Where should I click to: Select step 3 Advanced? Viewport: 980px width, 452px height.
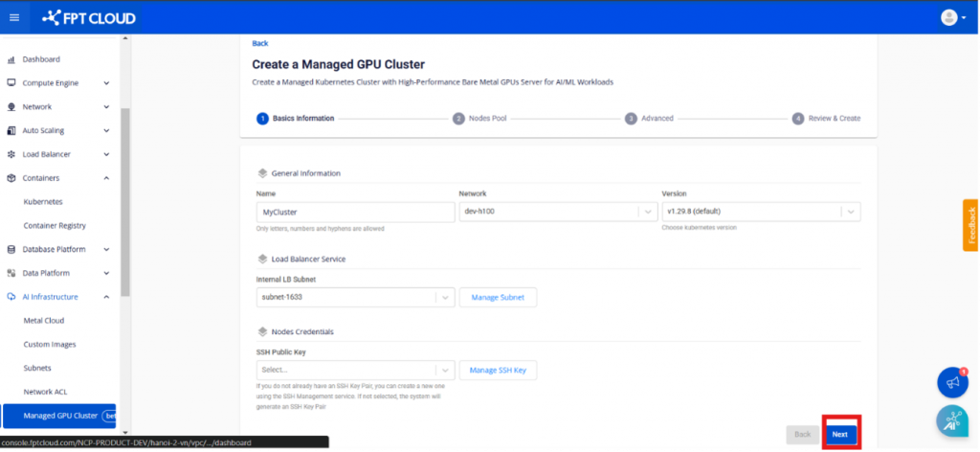(x=650, y=118)
